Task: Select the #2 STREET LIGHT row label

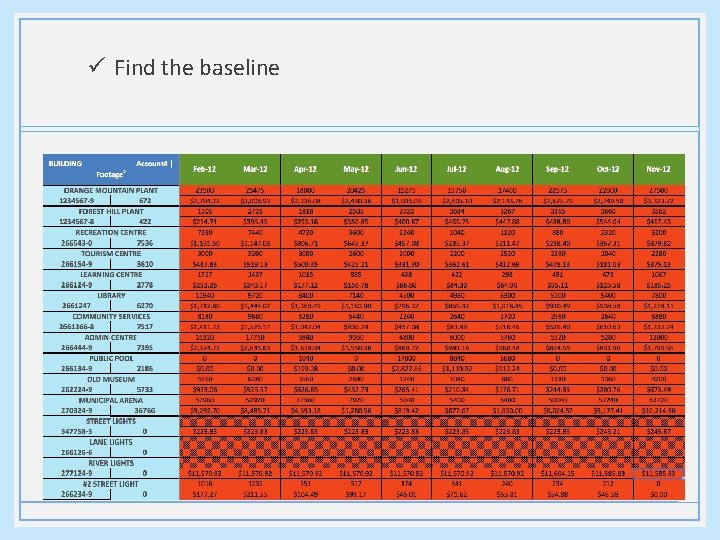Action: pos(111,484)
